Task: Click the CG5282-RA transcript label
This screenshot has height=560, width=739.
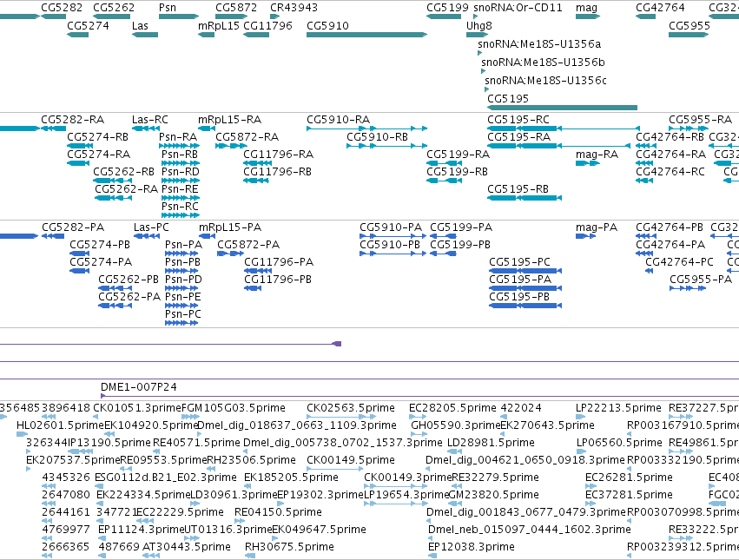Action: 73,119
